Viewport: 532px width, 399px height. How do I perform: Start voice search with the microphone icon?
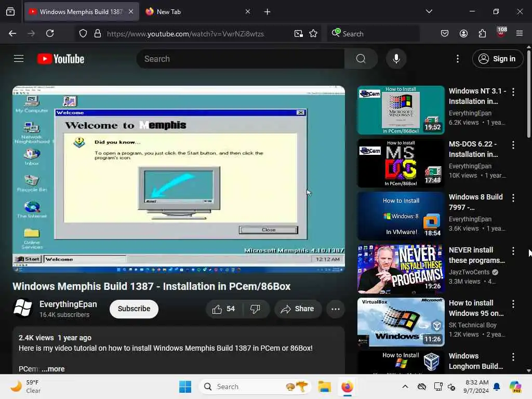pyautogui.click(x=396, y=59)
